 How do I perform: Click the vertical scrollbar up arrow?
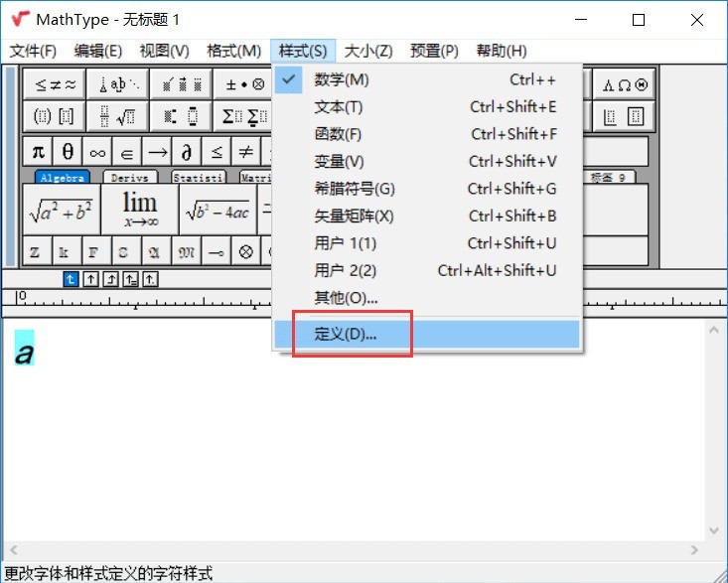pos(714,330)
